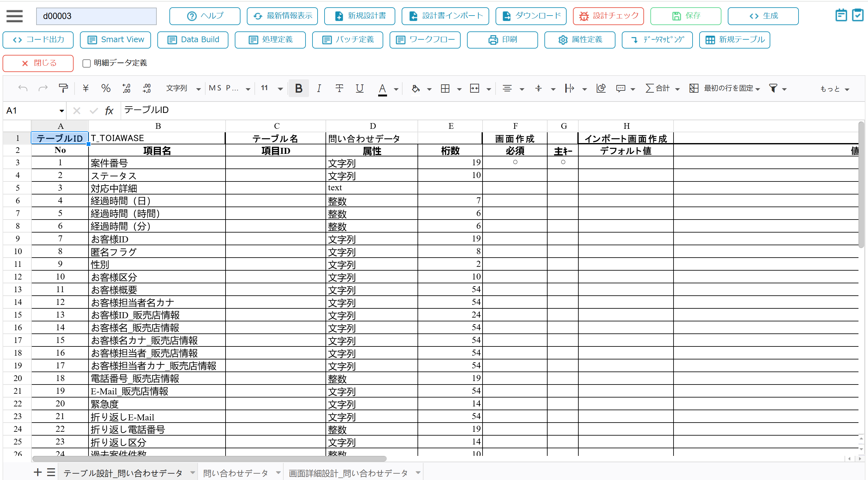Click the vertical scrollbar thumb

pyautogui.click(x=861, y=184)
